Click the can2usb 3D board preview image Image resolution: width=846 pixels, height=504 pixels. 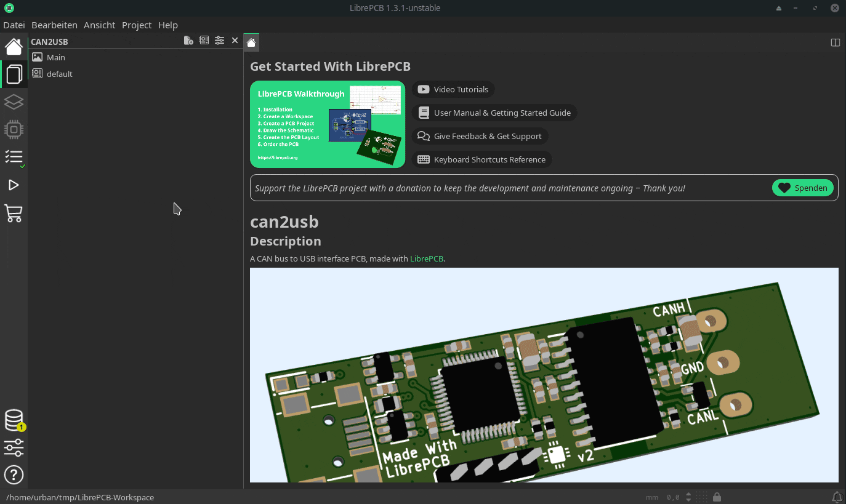(544, 375)
